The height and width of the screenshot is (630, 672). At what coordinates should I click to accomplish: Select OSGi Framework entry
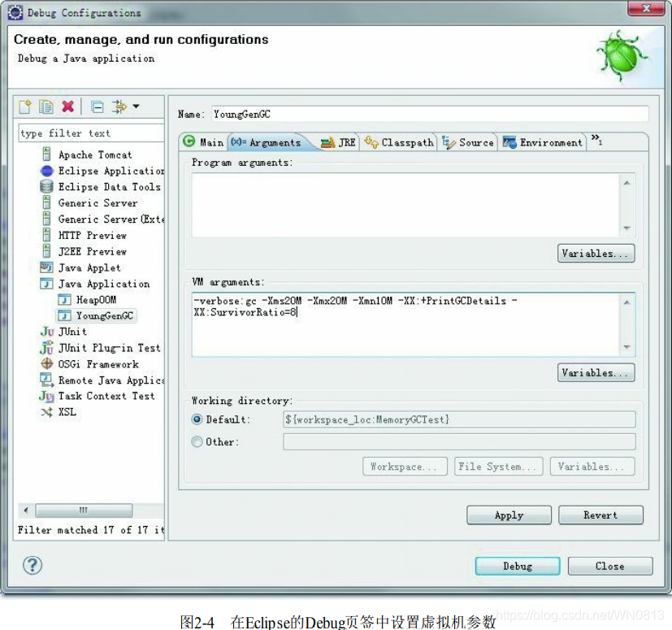(x=98, y=364)
